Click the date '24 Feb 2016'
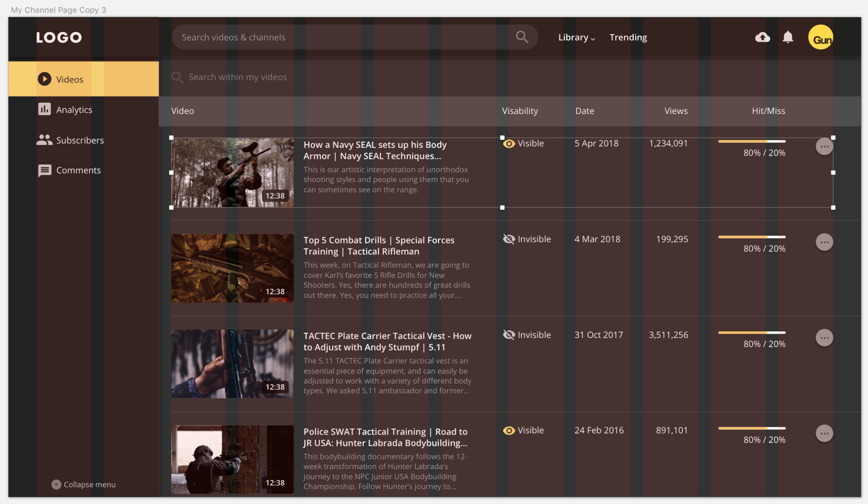The width and height of the screenshot is (868, 504). click(x=599, y=430)
